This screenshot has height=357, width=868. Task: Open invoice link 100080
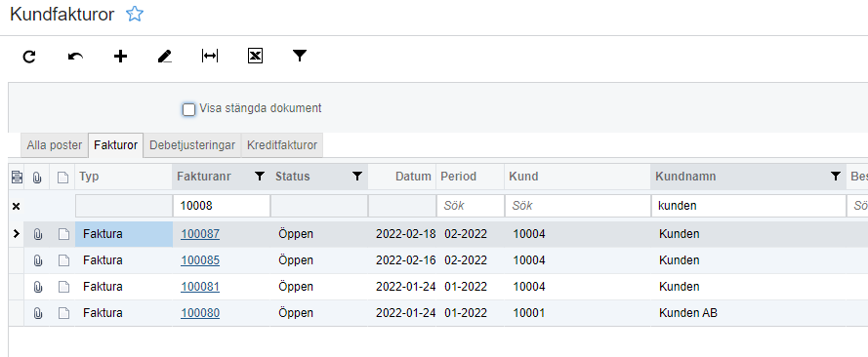200,313
